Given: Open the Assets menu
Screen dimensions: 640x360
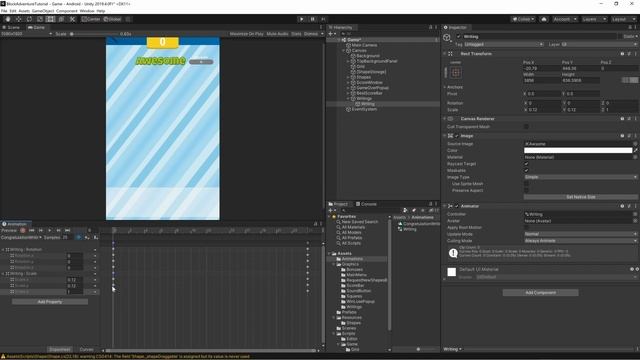Looking at the screenshot, I should (x=24, y=11).
